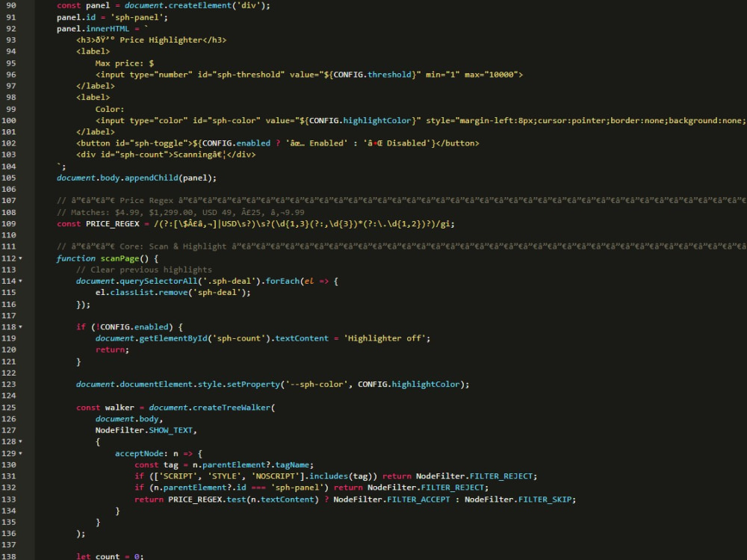Click the 'Disabled' string on line 102
The height and width of the screenshot is (560, 747).
pyautogui.click(x=406, y=143)
